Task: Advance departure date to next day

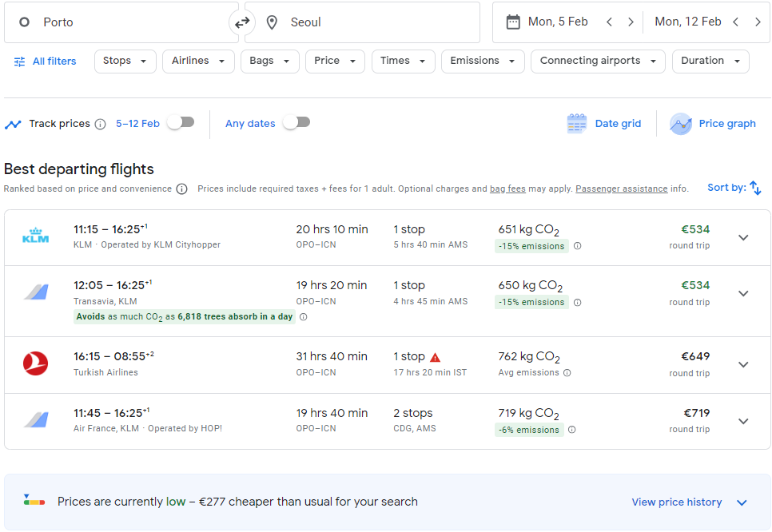Action: pyautogui.click(x=631, y=22)
